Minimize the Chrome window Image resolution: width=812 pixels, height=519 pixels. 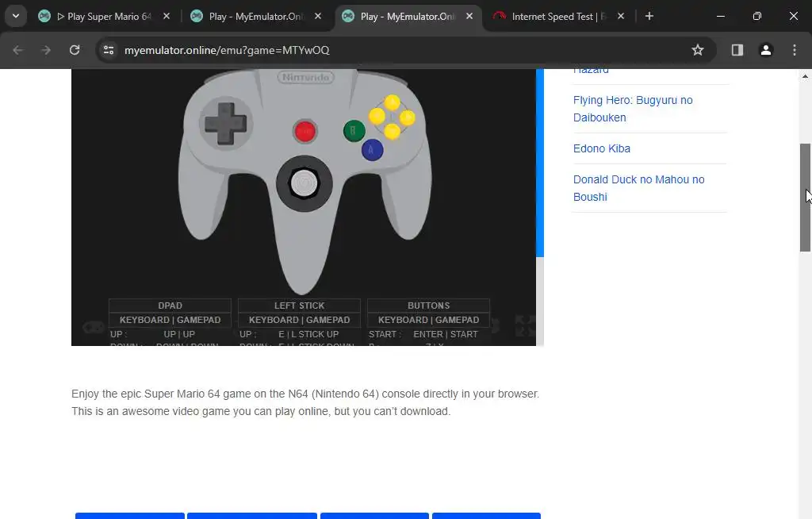point(720,16)
